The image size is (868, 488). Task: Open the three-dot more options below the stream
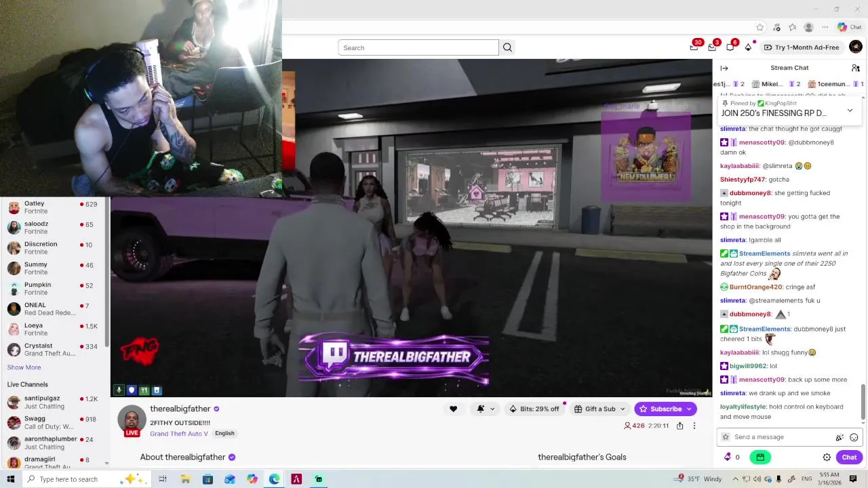coord(694,426)
